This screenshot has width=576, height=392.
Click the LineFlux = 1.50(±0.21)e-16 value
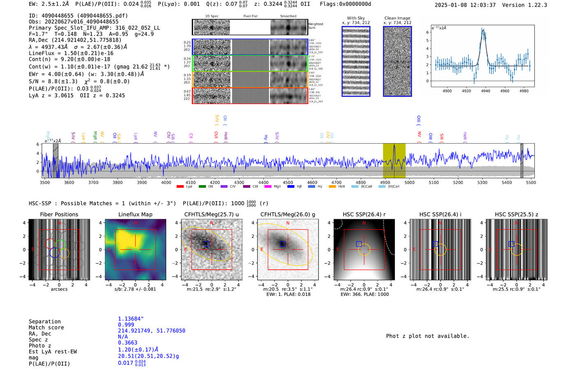pyautogui.click(x=71, y=53)
